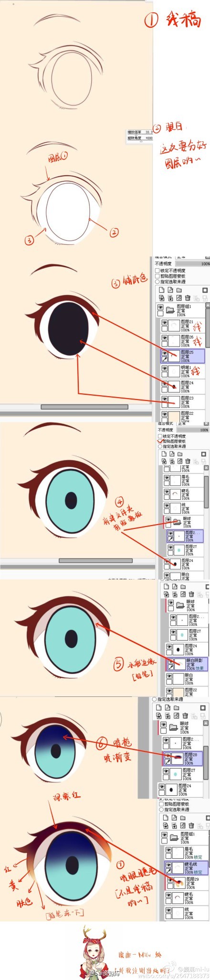Select 眉毛 layer in step ⑦ panel
Viewport: 210px width, 980px height.
click(x=187, y=853)
